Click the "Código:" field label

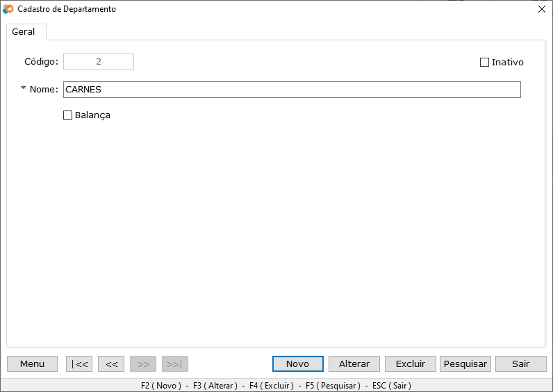(41, 62)
